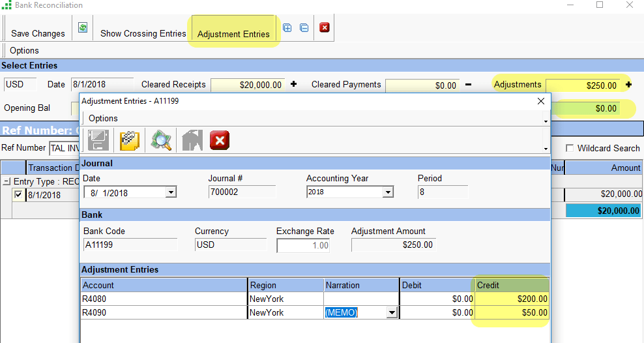Viewport: 644px width, 343px height.
Task: Collapse the Entry Type group row
Action: pos(7,182)
